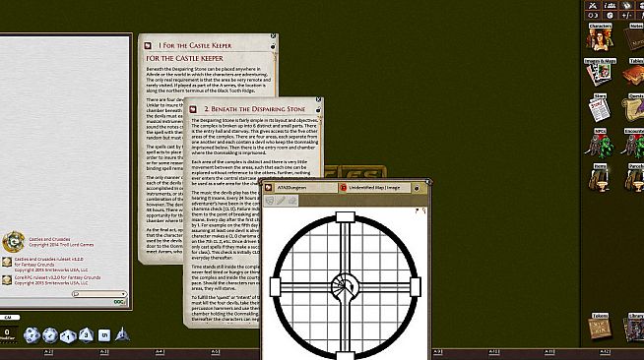Screen dimensions: 644x360
Task: Click the 'For the Castle Keeper' title text
Action: pos(195,45)
